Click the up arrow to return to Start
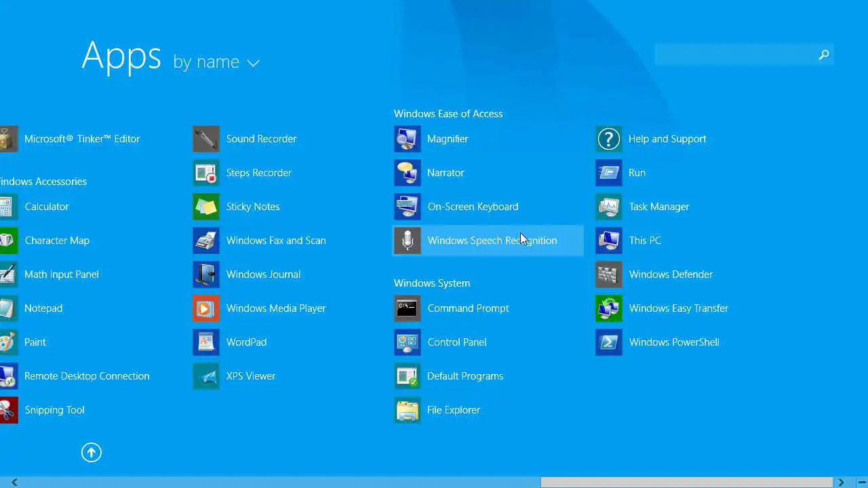The width and height of the screenshot is (868, 488). pos(92,452)
